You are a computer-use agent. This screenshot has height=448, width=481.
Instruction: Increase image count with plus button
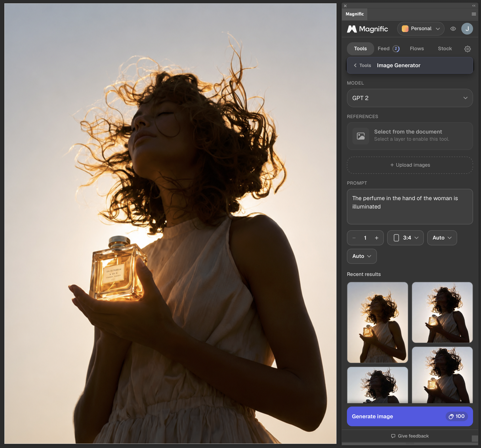(x=376, y=238)
